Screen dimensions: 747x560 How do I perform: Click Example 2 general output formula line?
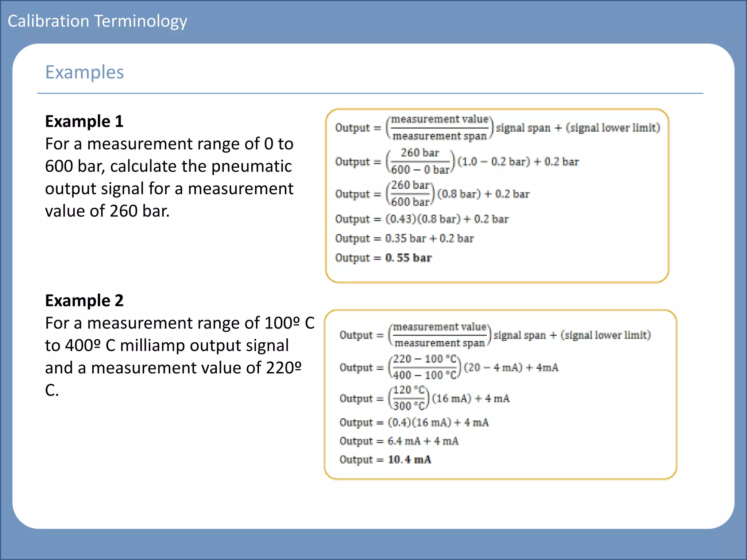pyautogui.click(x=495, y=335)
